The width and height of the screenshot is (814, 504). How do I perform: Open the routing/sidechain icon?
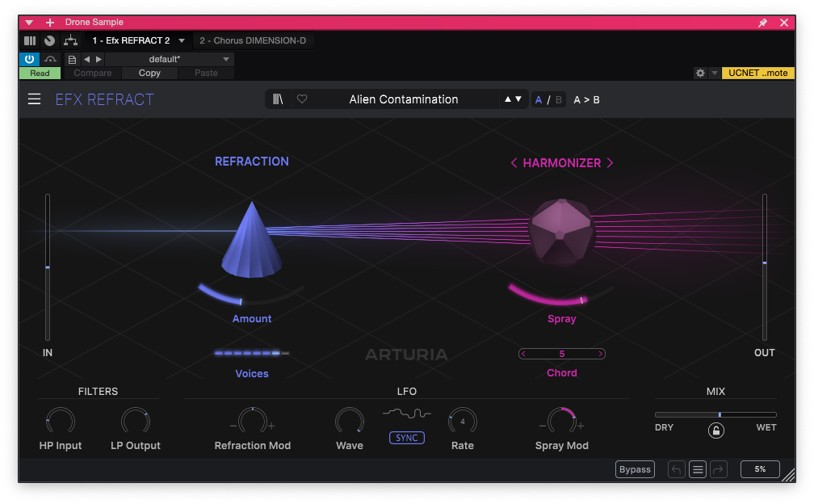tap(70, 40)
